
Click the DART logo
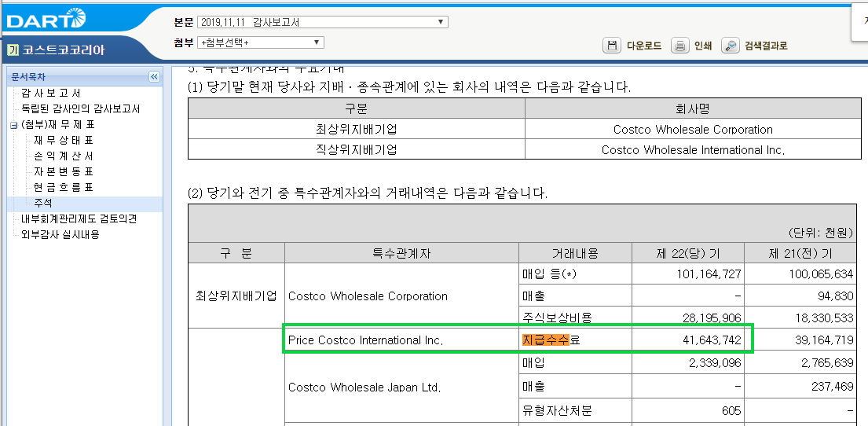point(46,20)
